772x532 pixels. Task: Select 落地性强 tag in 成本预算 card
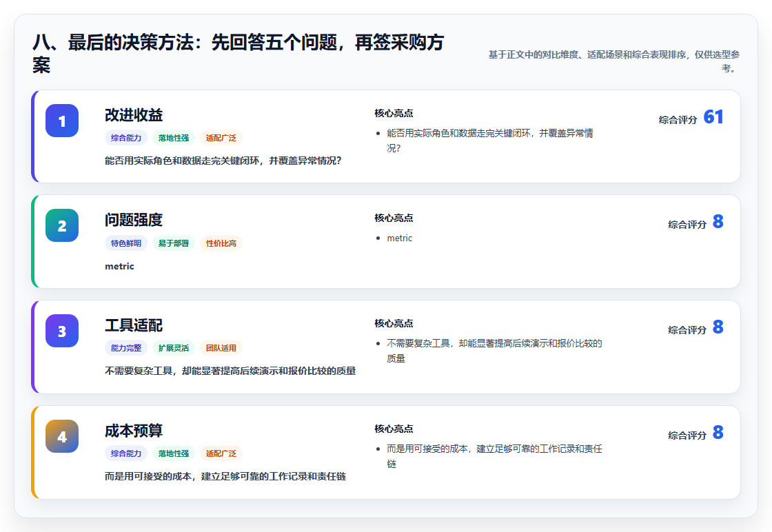pos(173,453)
